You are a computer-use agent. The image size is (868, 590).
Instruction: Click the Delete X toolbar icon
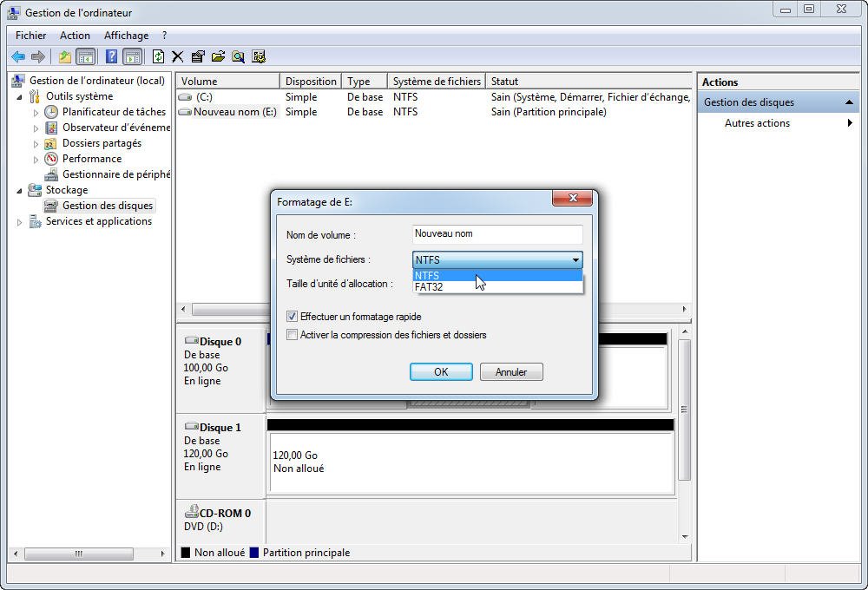(x=178, y=56)
